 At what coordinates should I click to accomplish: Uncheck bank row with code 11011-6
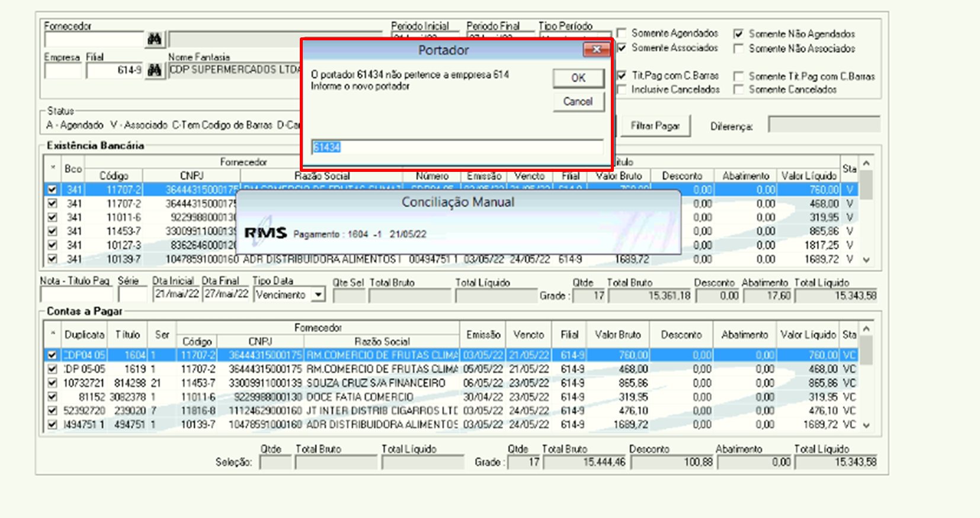click(x=52, y=217)
